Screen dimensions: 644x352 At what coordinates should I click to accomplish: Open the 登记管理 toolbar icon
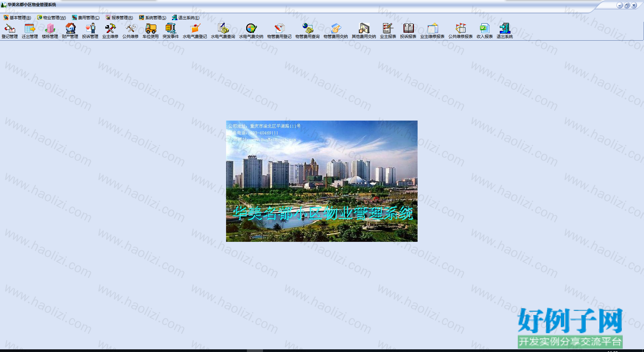point(10,31)
